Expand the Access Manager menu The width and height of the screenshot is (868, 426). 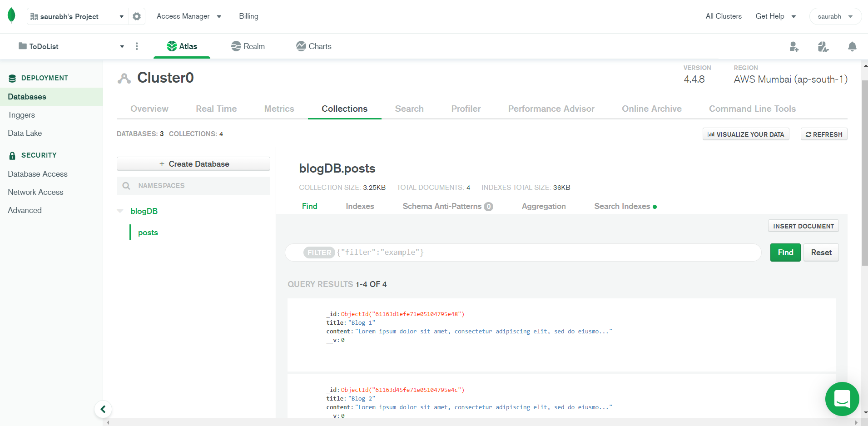click(x=189, y=16)
